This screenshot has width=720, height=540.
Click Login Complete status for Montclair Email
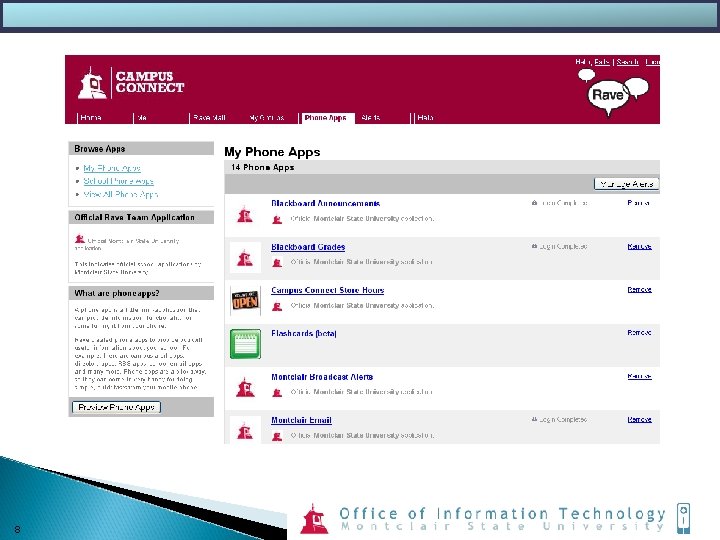(563, 420)
